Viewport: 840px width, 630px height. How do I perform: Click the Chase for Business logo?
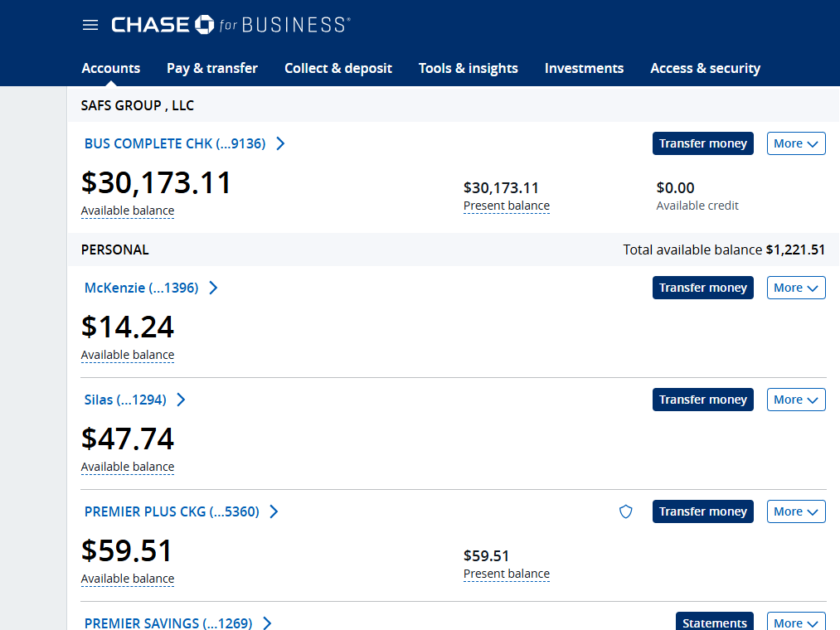click(x=231, y=25)
